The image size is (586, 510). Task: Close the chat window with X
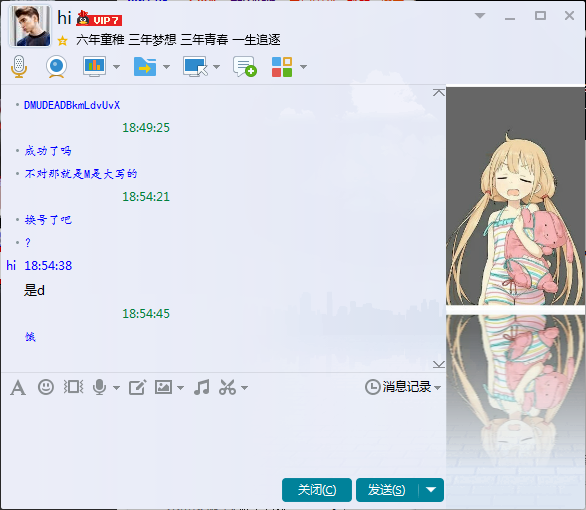pyautogui.click(x=569, y=16)
